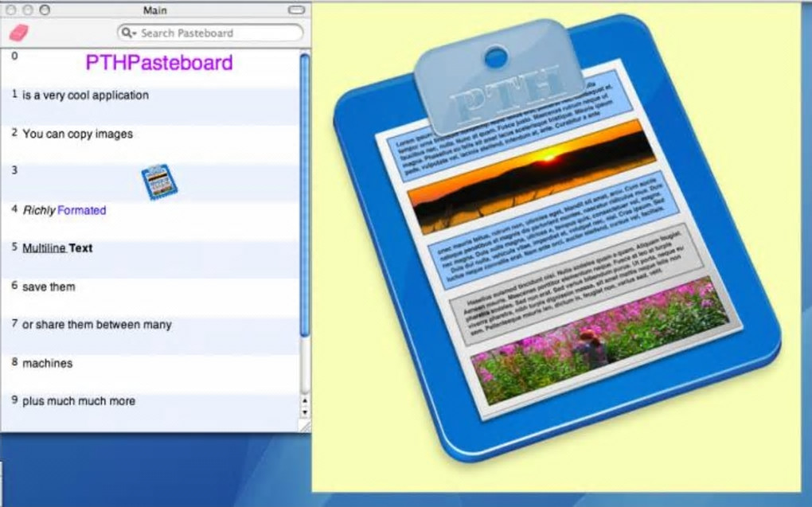This screenshot has width=812, height=507.
Task: Pick the clipboard image thumbnail in row 3
Action: click(159, 181)
